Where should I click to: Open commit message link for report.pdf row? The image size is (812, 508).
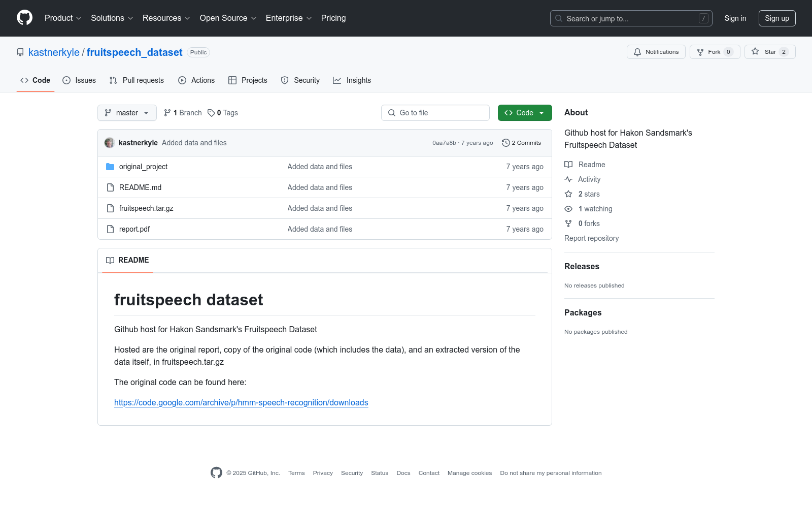click(x=320, y=229)
